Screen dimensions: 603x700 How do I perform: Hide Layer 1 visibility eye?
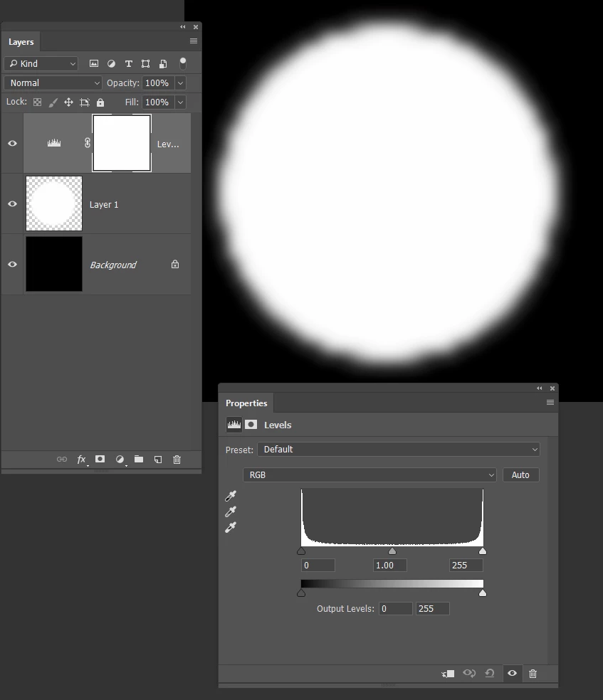click(13, 203)
